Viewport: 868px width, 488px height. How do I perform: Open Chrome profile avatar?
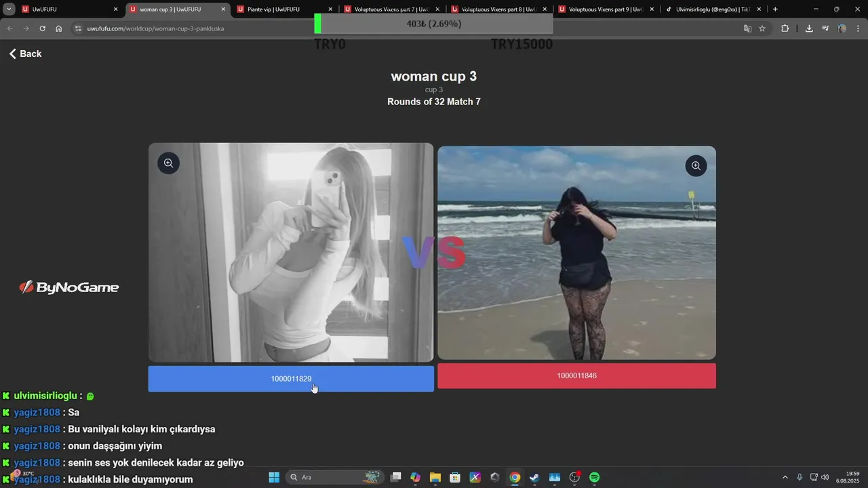(x=842, y=28)
